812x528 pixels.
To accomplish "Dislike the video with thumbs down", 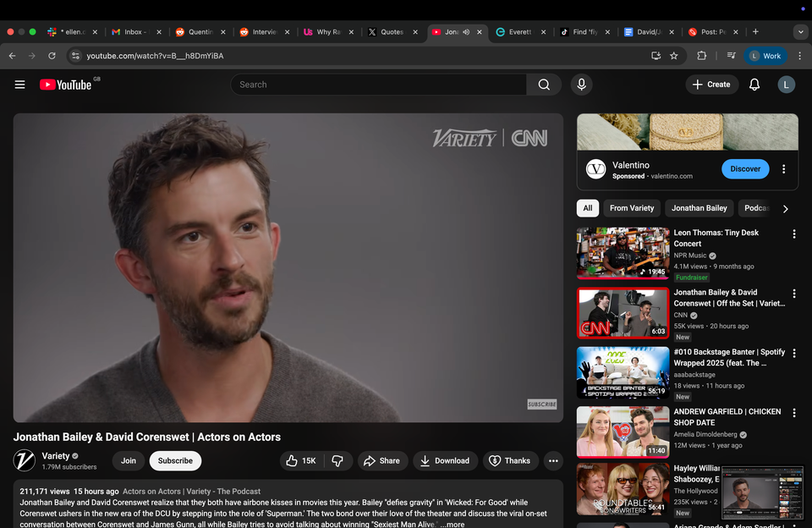I will point(337,460).
